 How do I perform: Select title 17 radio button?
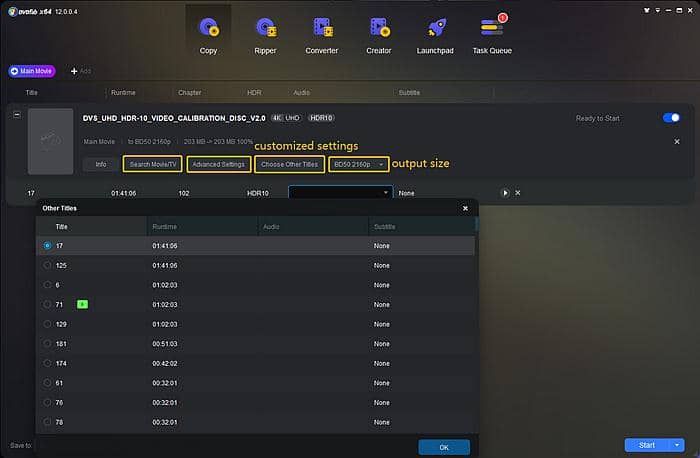pyautogui.click(x=47, y=246)
